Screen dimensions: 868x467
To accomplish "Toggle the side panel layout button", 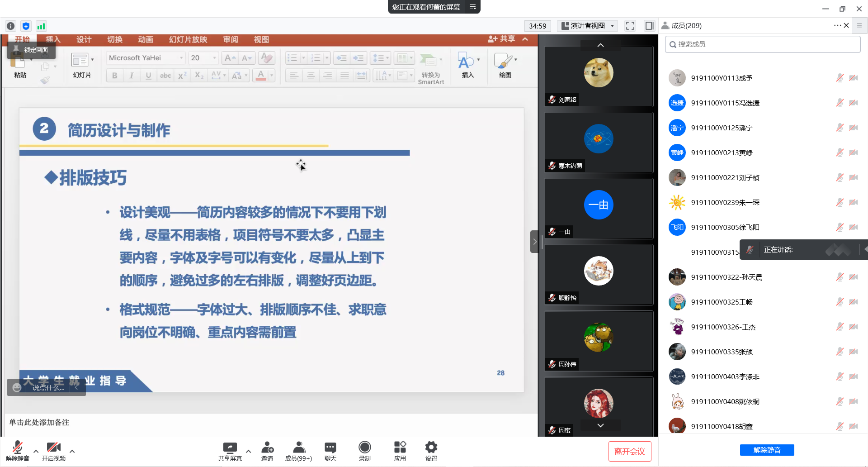I will [x=649, y=26].
